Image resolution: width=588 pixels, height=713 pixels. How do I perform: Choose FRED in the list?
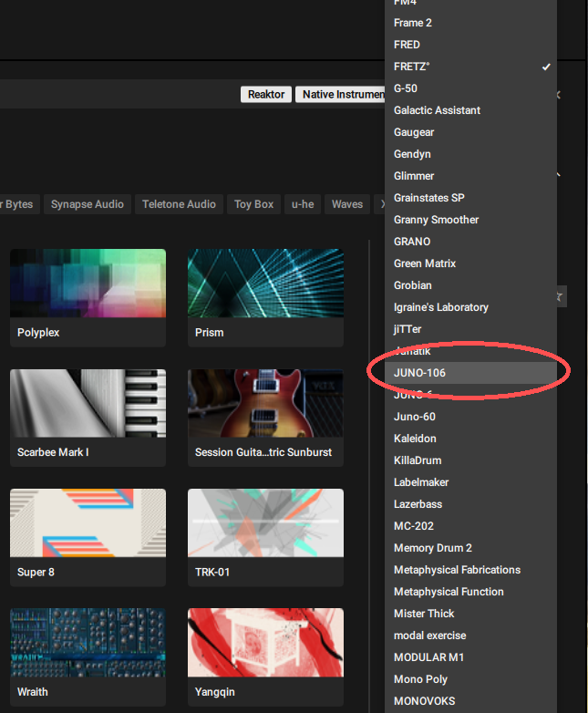click(x=470, y=45)
